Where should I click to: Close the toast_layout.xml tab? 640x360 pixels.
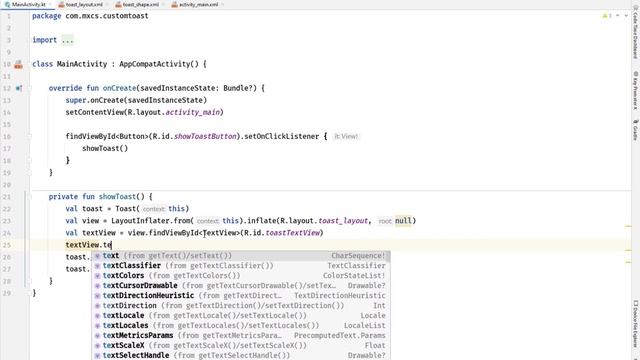tap(107, 4)
